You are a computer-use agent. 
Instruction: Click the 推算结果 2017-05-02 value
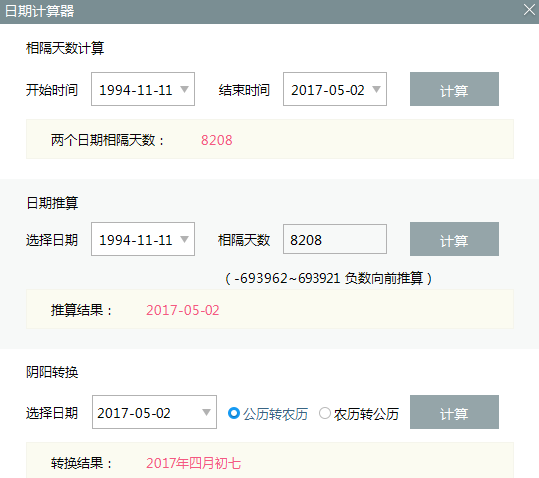pyautogui.click(x=183, y=310)
